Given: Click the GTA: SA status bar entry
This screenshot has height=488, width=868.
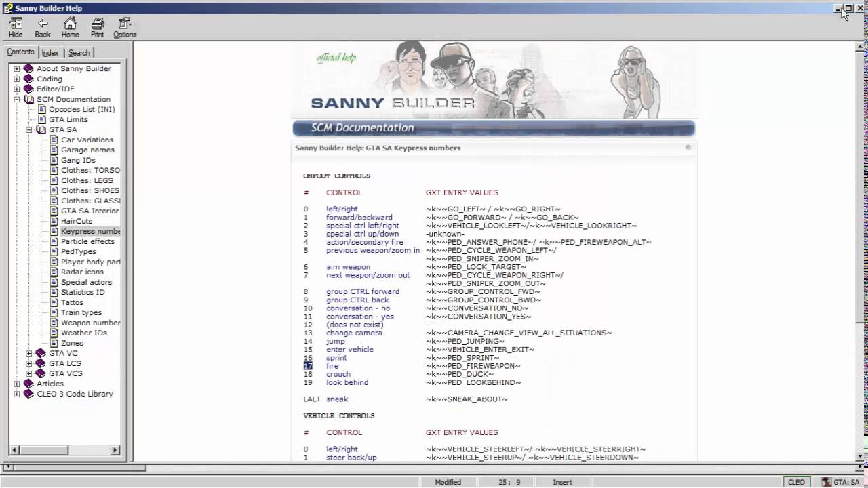Looking at the screenshot, I should 840,482.
